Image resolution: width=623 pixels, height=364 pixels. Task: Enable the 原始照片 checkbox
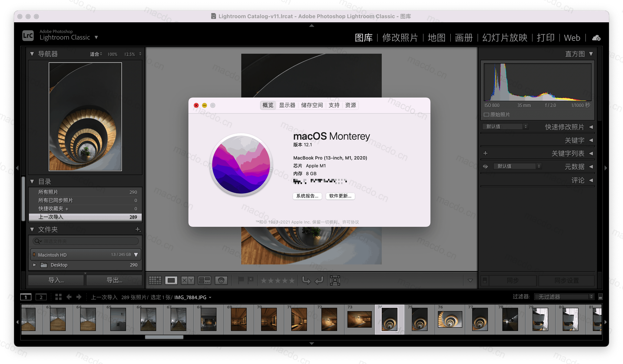tap(486, 114)
